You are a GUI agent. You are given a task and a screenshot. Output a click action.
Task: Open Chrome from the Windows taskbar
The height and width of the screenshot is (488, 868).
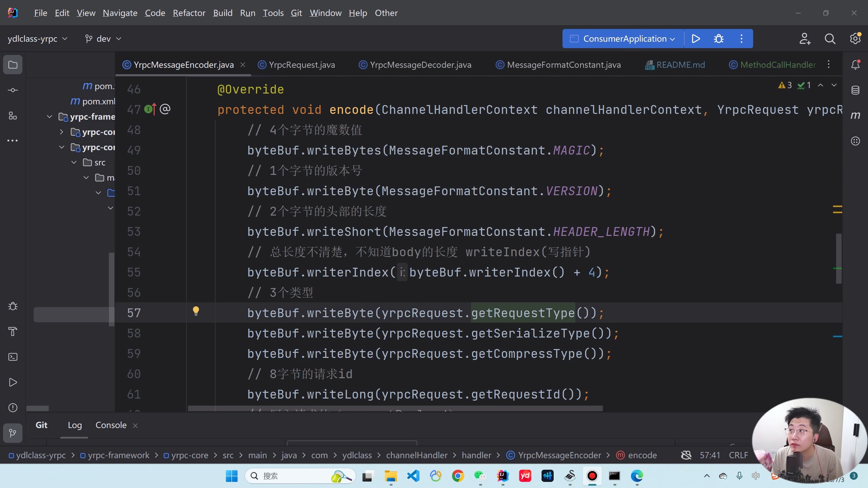458,476
